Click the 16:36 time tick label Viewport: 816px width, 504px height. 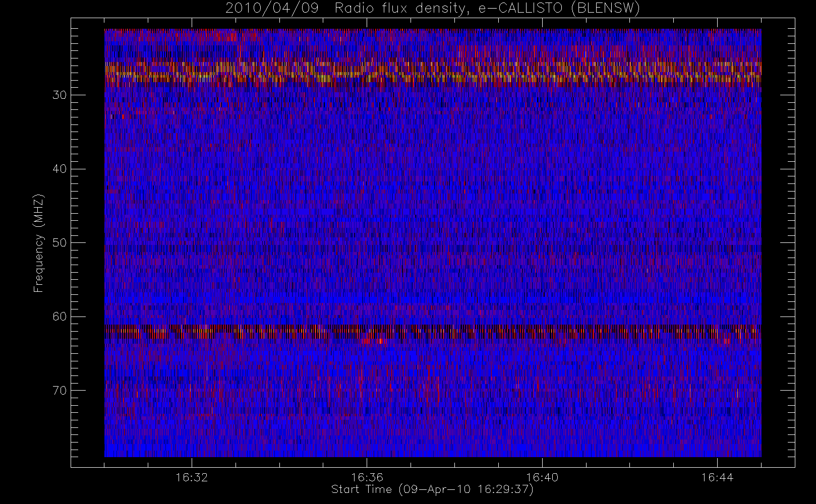coord(367,477)
